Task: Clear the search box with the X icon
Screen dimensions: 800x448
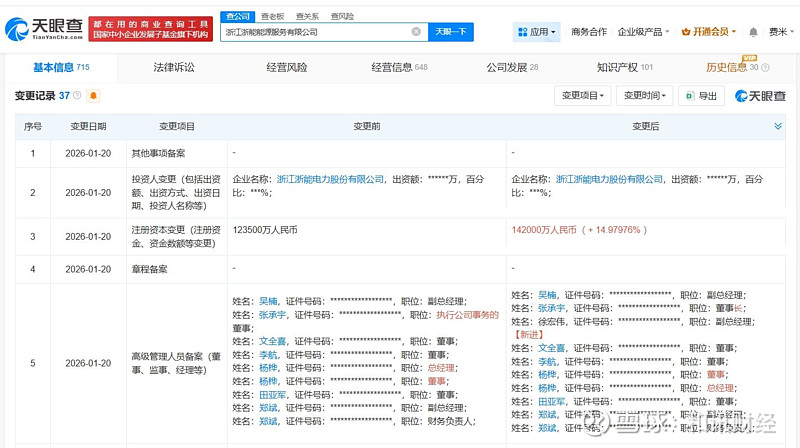Action: pos(416,32)
